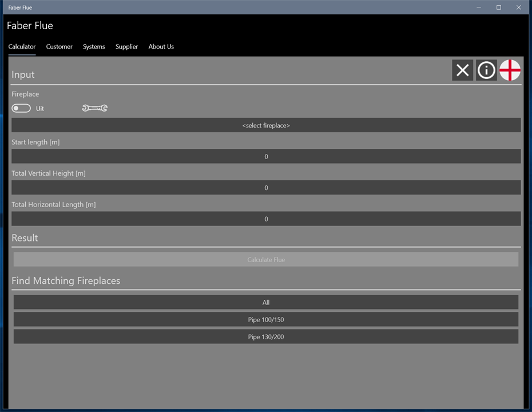The image size is (532, 412).
Task: Click the X clear icon in the Input header
Action: (462, 70)
